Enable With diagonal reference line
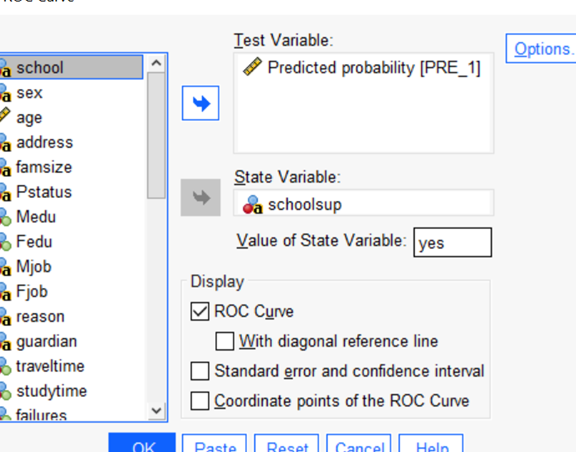 (225, 341)
